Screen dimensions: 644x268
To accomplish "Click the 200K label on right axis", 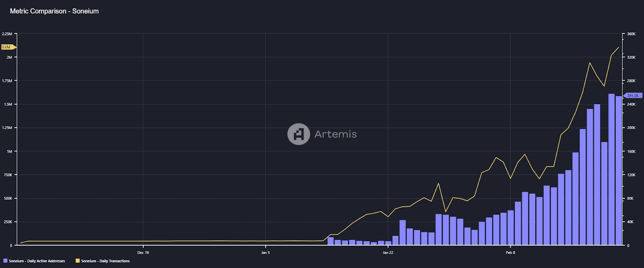I will tap(631, 128).
